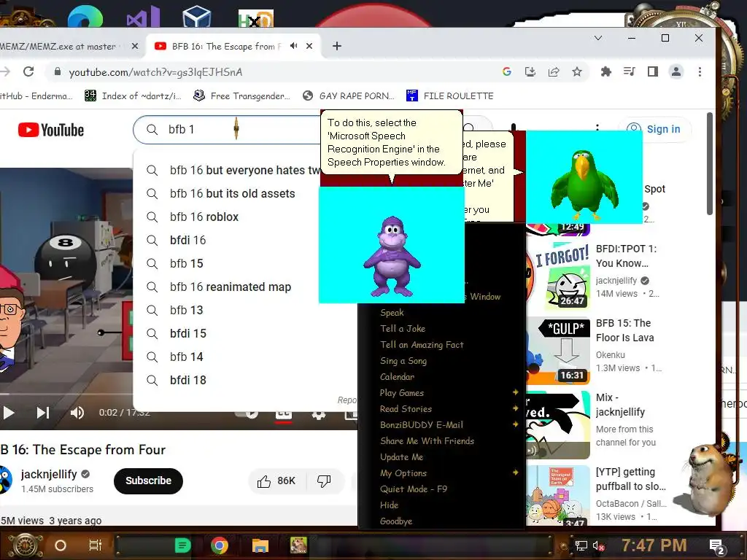The width and height of the screenshot is (747, 560).
Task: Close the BFB 16 YouTube tab
Action: click(x=309, y=46)
